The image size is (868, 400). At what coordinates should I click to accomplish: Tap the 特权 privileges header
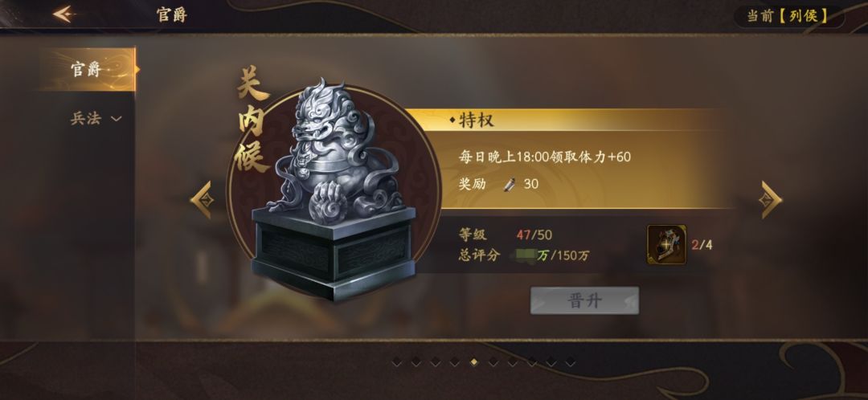coord(471,120)
